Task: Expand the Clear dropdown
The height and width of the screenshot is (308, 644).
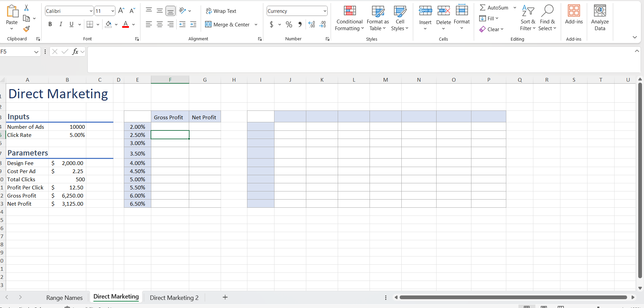Action: [x=502, y=29]
